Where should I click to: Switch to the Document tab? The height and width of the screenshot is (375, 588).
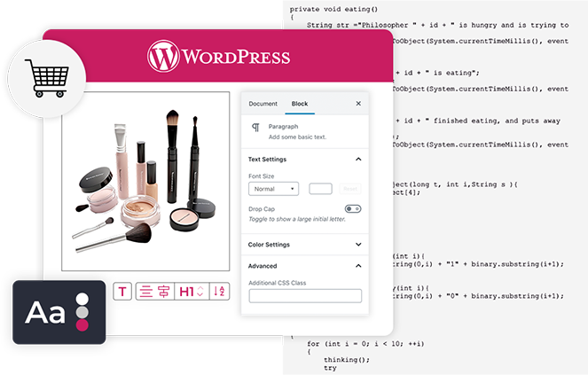(263, 104)
